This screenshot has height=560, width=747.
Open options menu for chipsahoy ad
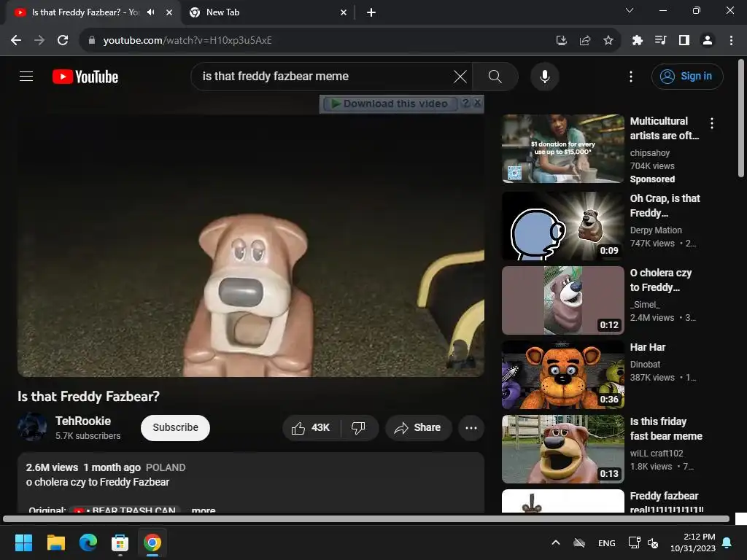coord(712,123)
